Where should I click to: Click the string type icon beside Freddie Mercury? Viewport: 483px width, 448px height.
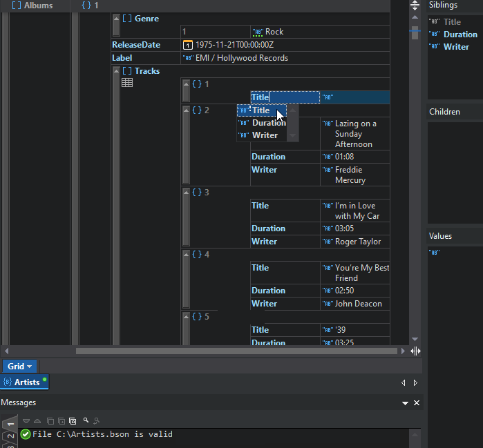tap(328, 170)
